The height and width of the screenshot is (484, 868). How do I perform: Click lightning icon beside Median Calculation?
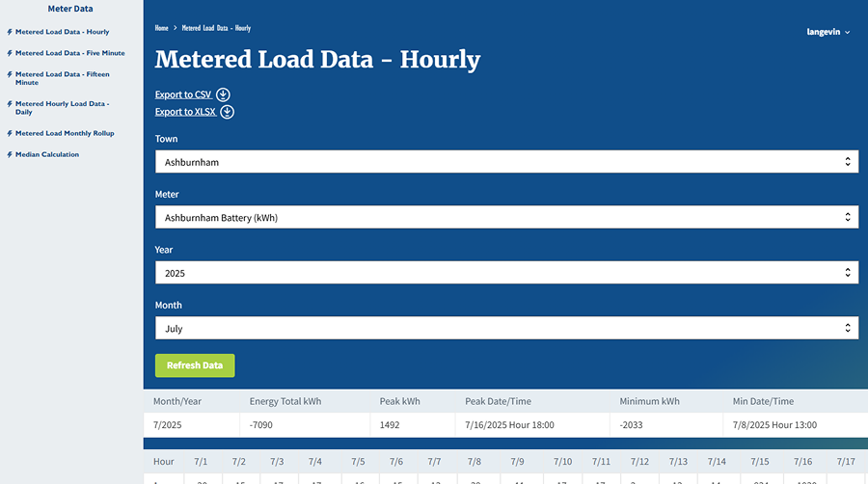tap(10, 154)
